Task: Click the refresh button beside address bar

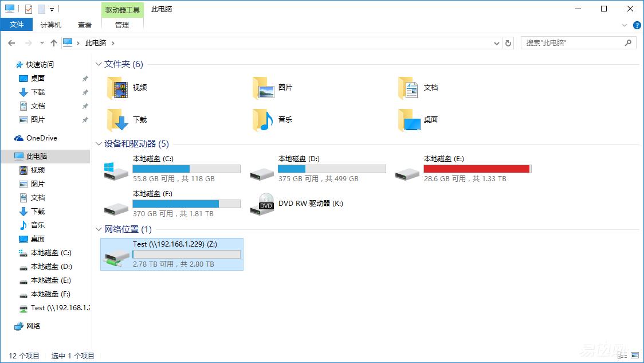Action: (508, 43)
